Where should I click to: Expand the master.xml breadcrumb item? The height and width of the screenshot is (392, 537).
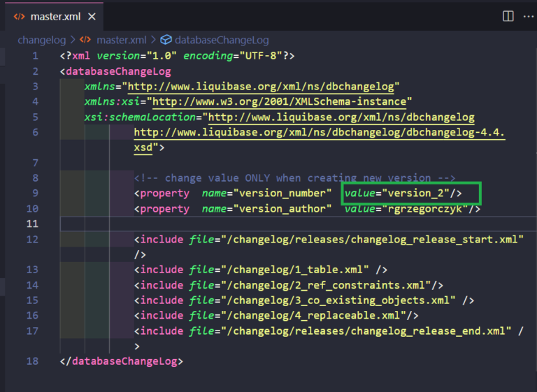coord(121,41)
